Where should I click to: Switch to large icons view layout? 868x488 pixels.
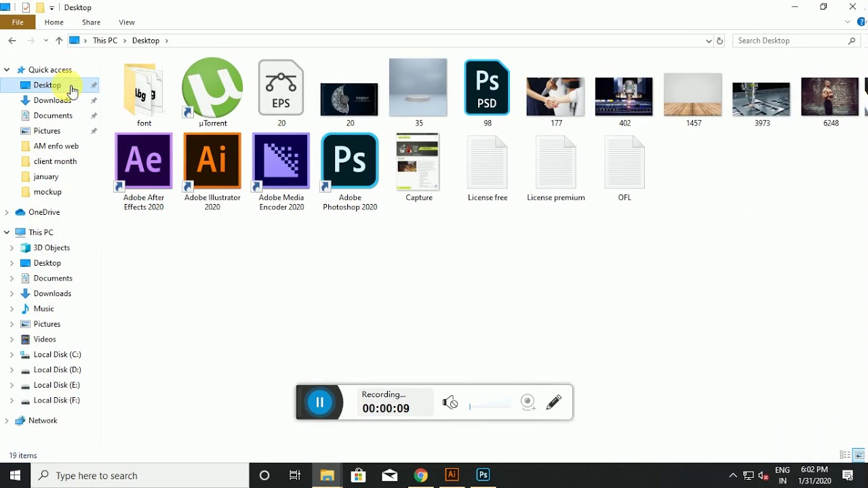tap(859, 455)
